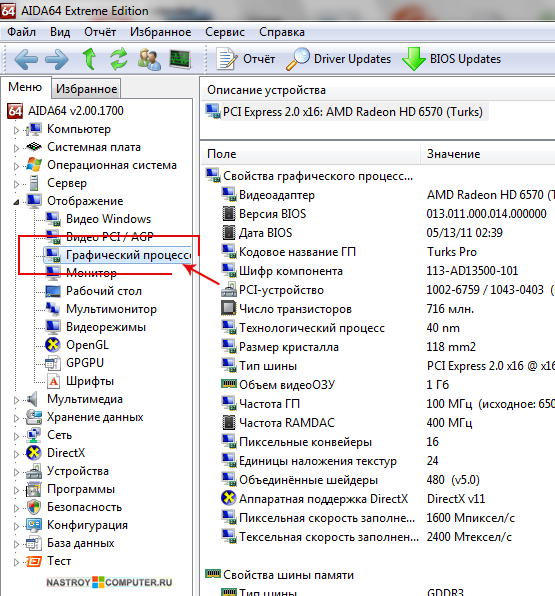Open Driver Updates
This screenshot has height=596, width=555.
338,59
